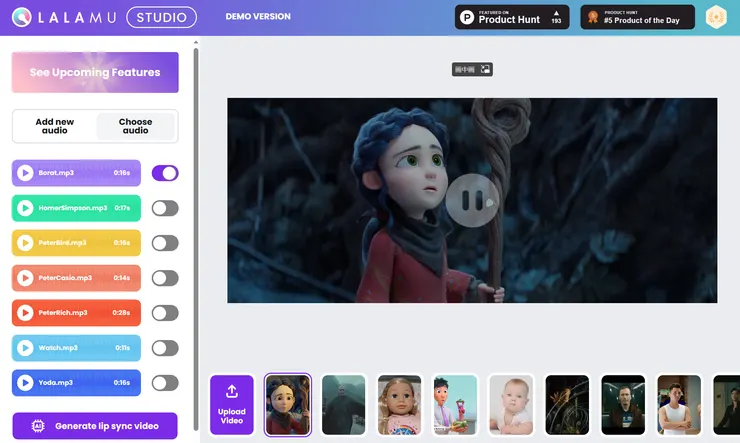740x443 pixels.
Task: Click the Lalamu logo icon
Action: 22,17
